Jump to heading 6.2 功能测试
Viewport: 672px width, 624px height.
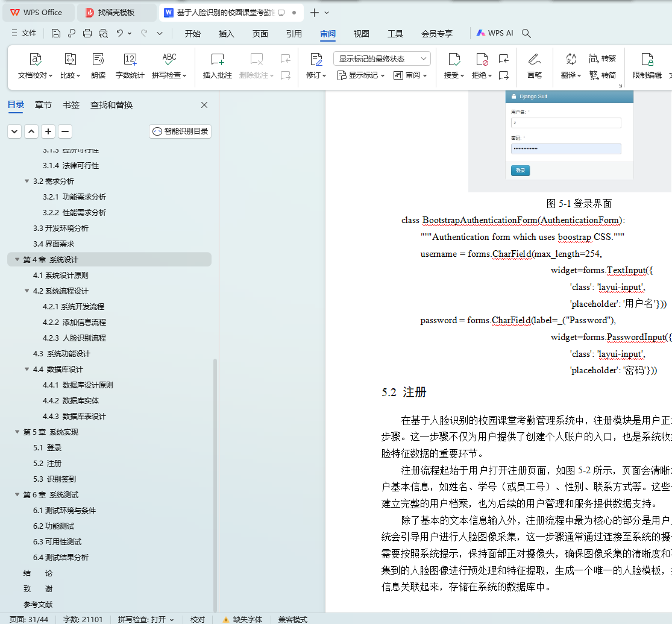click(x=54, y=526)
